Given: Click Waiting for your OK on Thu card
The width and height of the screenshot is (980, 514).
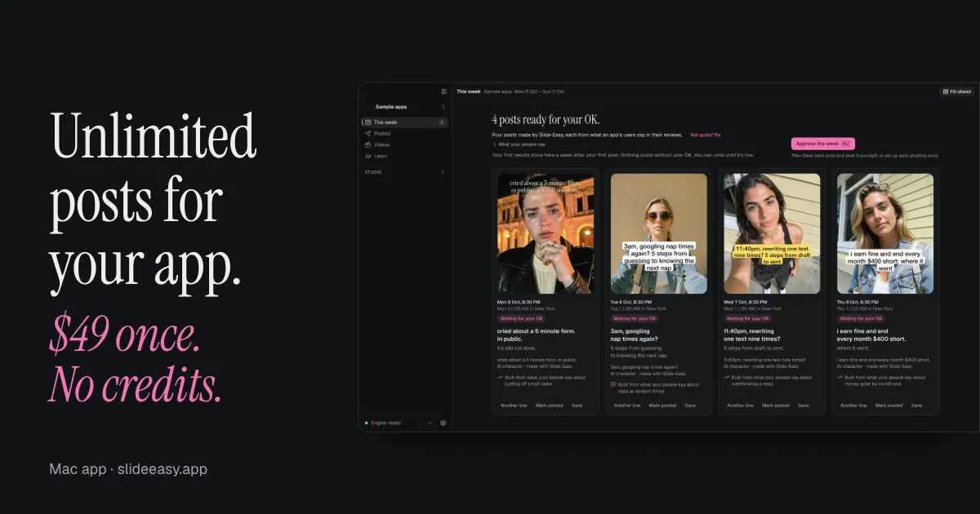Looking at the screenshot, I should [x=861, y=318].
